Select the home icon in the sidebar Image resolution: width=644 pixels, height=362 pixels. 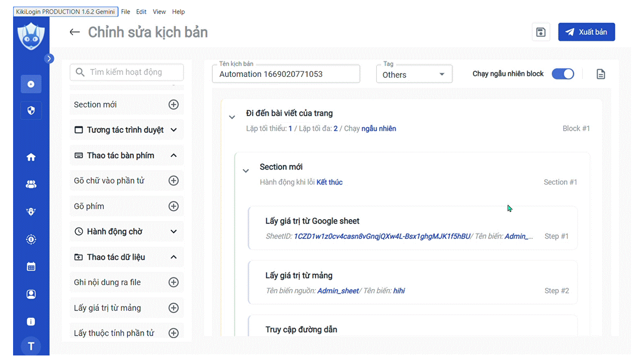31,157
